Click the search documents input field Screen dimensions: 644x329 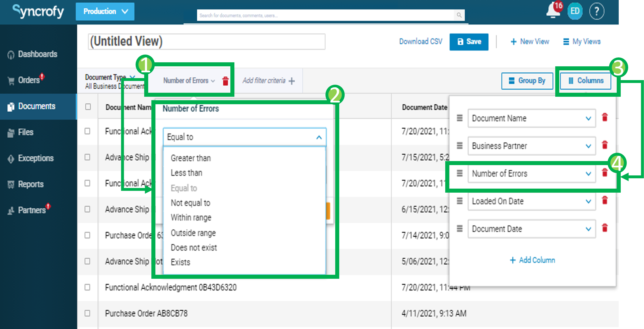point(326,15)
